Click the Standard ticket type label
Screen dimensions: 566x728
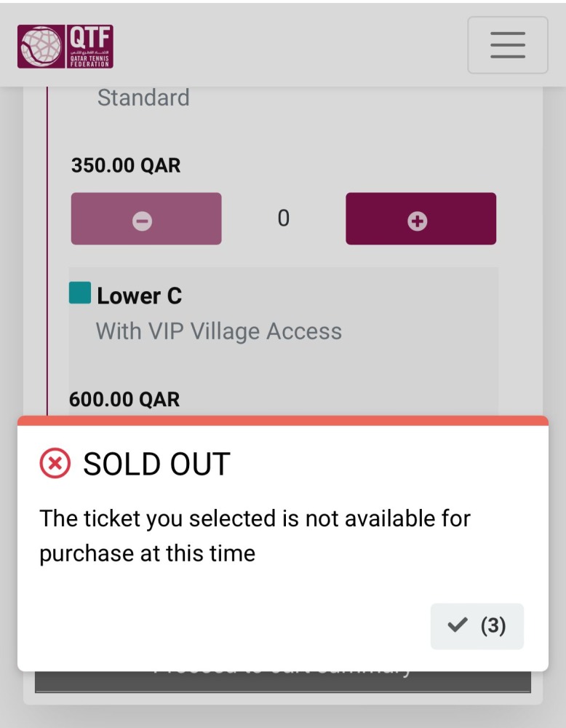[143, 98]
